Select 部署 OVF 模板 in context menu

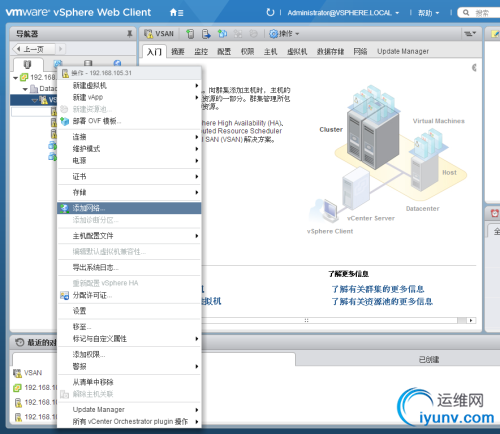coord(129,121)
